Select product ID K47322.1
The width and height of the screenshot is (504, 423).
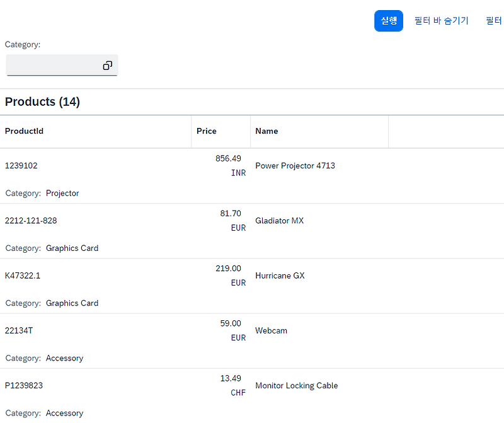click(23, 275)
